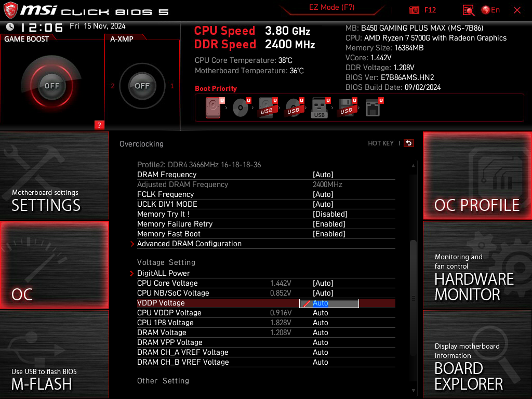
Task: Select the USB floppy boot device icon
Action: pyautogui.click(x=347, y=108)
